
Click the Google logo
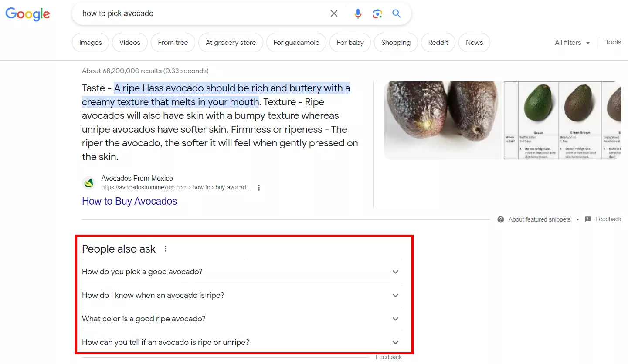click(x=27, y=14)
